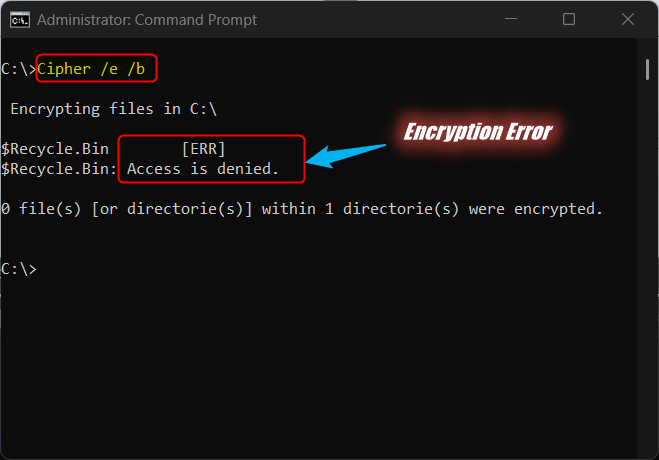Click the last "C:\>" prompt at bottom
Screen dimensions: 659x460
[x=19, y=269]
